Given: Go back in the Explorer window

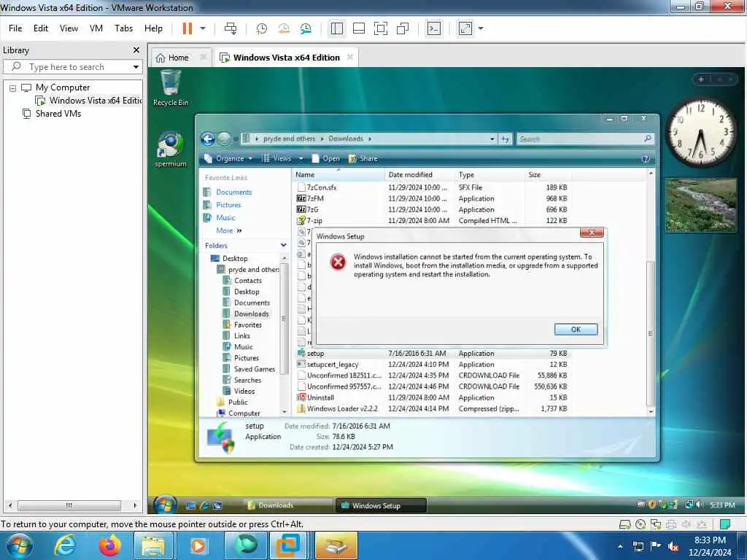Looking at the screenshot, I should click(x=208, y=139).
